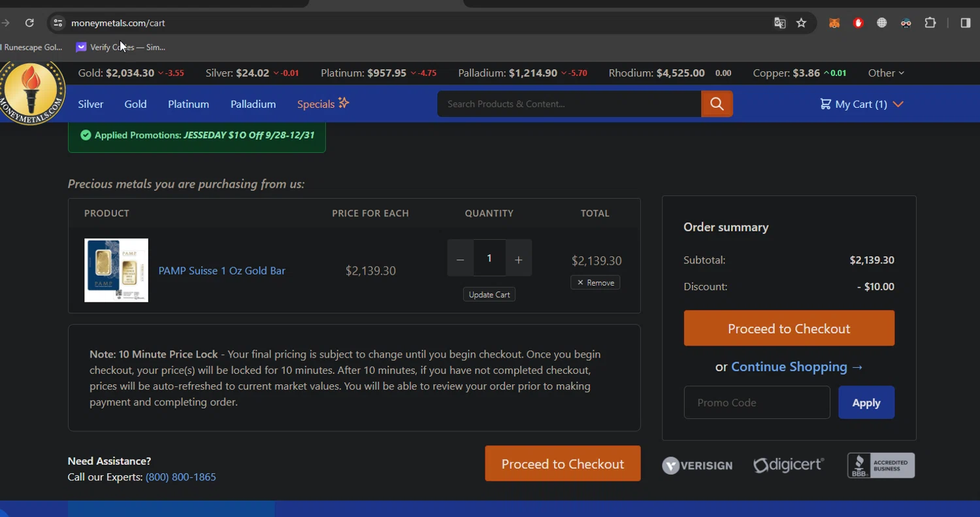The image size is (980, 517).
Task: Open the glasses extension icon
Action: pos(906,23)
